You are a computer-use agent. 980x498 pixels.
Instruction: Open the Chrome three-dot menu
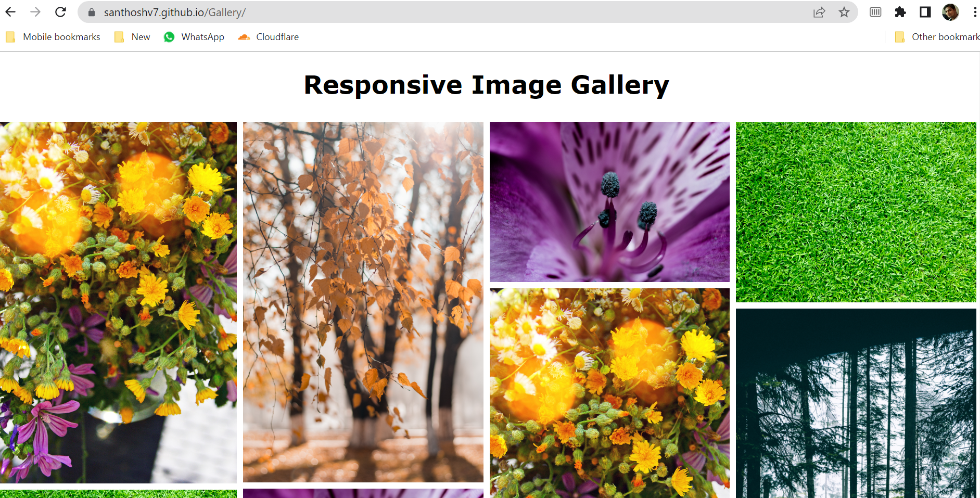pos(974,12)
